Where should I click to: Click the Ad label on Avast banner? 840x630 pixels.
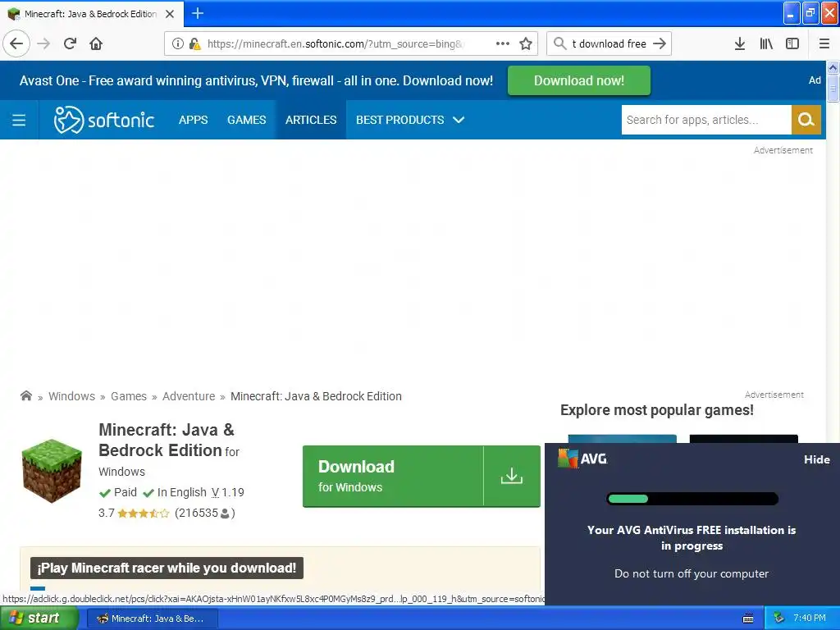click(x=815, y=80)
